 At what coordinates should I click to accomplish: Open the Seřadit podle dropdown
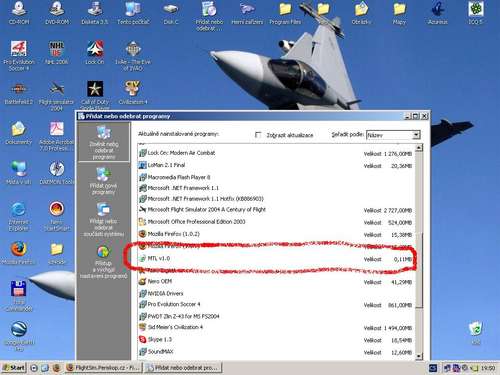click(x=393, y=135)
